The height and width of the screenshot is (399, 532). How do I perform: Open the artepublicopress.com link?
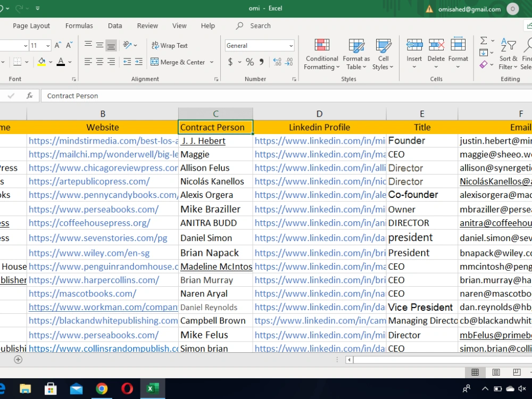(x=89, y=181)
